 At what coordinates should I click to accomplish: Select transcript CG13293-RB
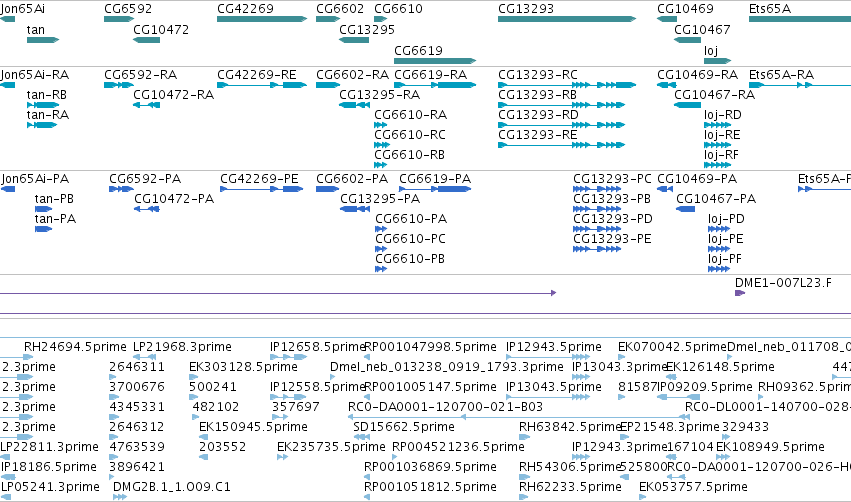(x=538, y=95)
